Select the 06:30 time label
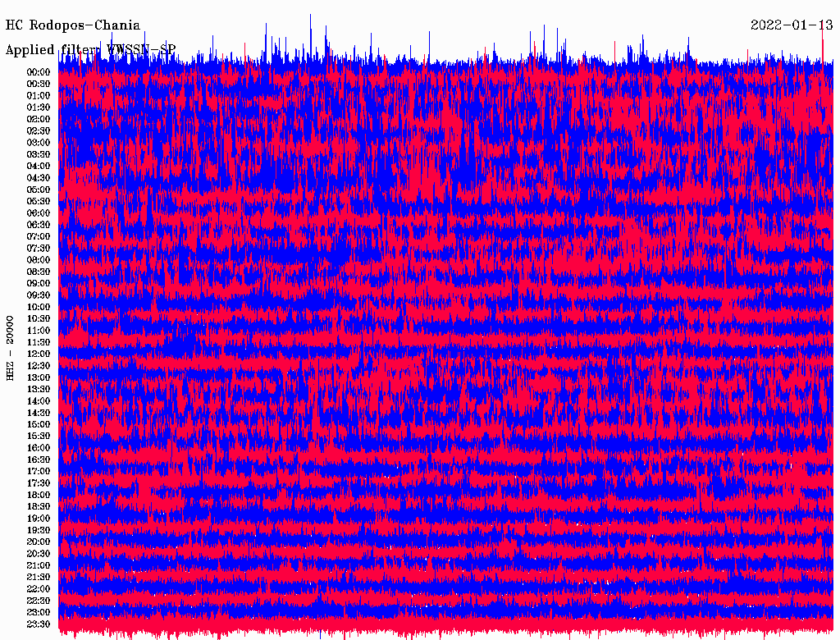 click(x=39, y=225)
